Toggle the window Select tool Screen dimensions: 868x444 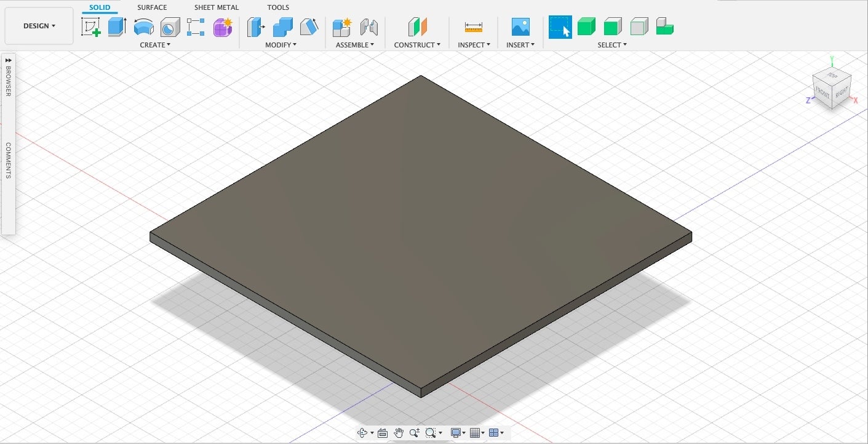[560, 27]
